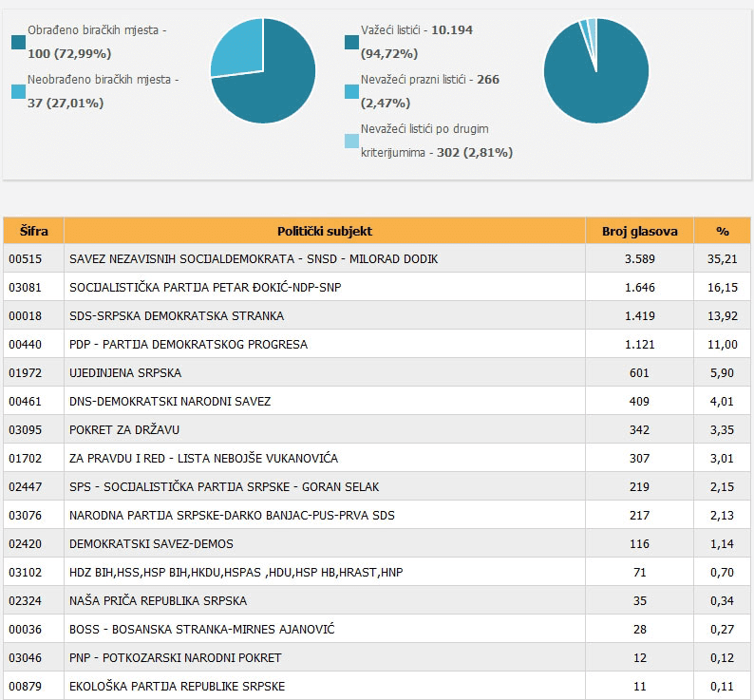Select the text '37 (27,01%)'

[x=66, y=103]
